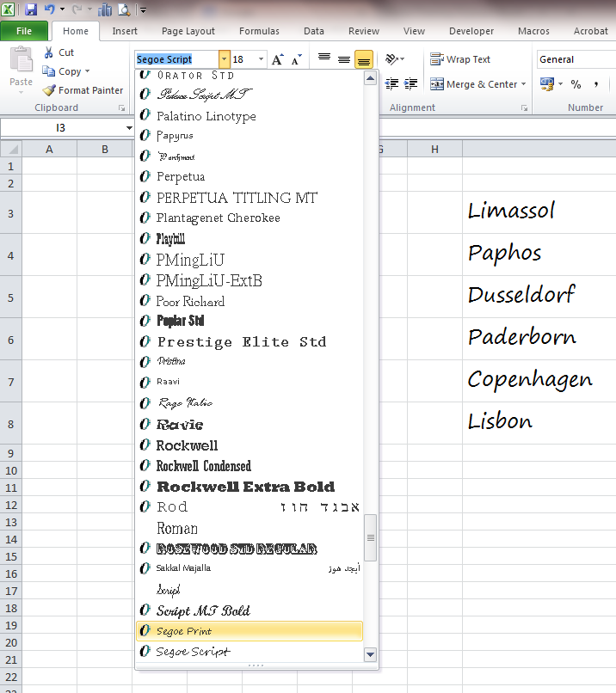Choose the Palatino Linotype font
The height and width of the screenshot is (693, 616).
(249, 116)
